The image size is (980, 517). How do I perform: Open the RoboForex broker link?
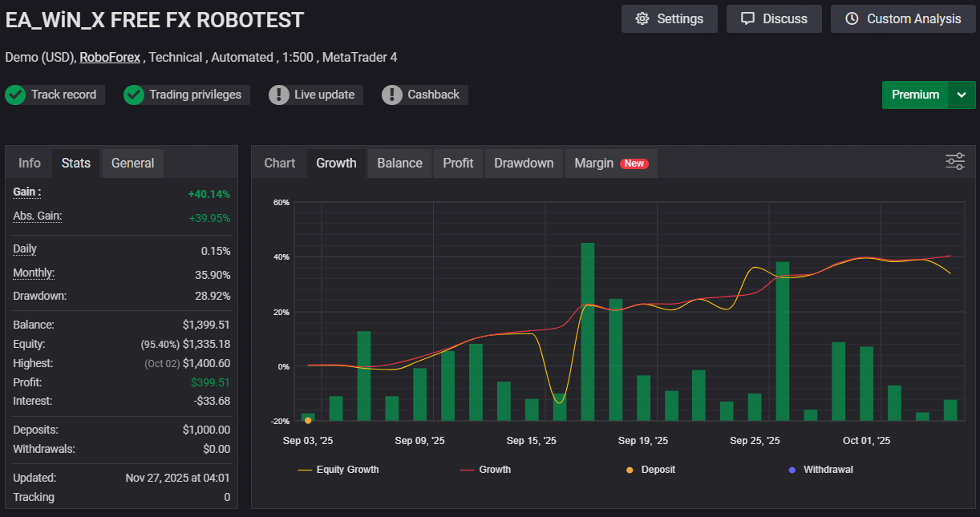110,58
